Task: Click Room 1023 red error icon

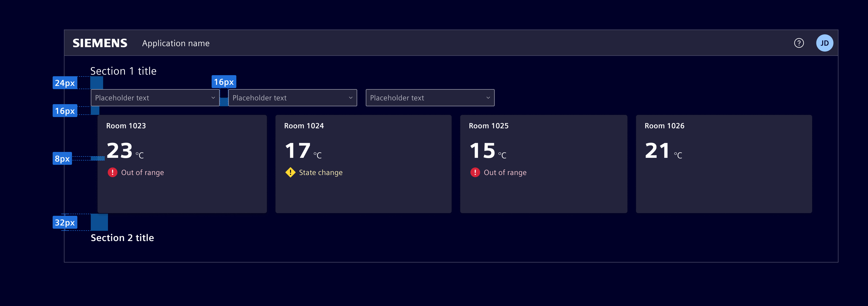Action: click(112, 172)
